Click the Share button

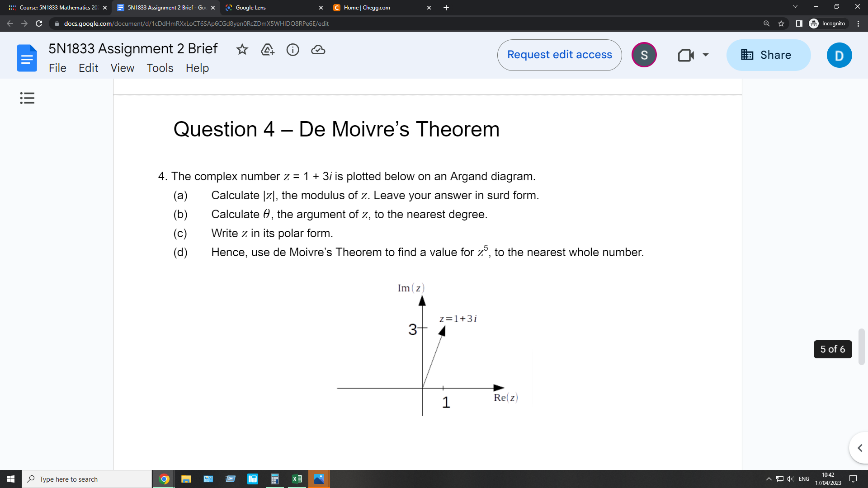tap(768, 55)
